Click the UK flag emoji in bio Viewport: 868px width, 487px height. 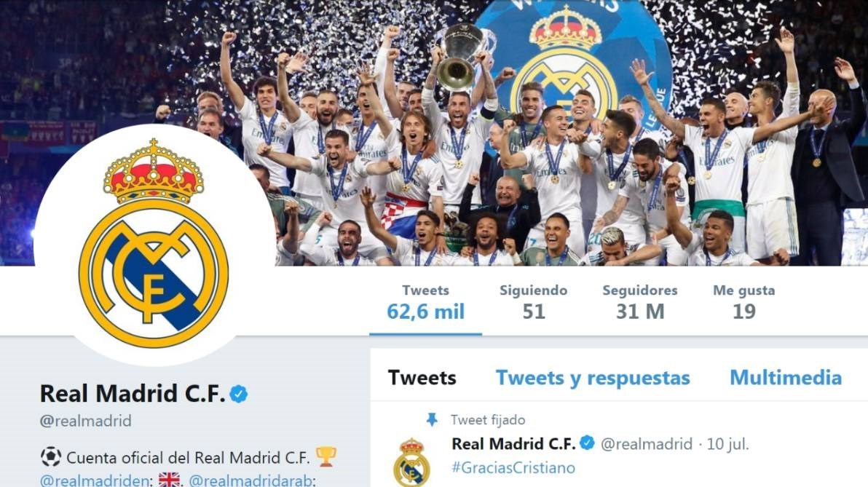point(170,479)
